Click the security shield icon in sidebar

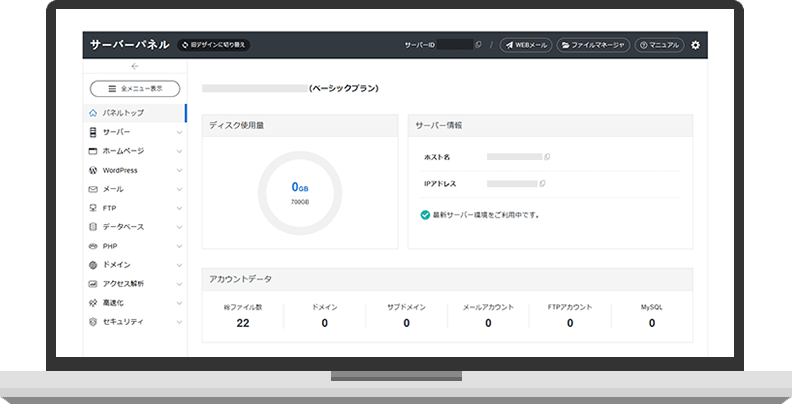coord(93,322)
